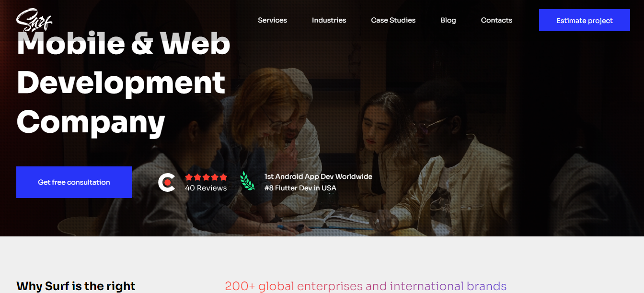
Task: Click the middle red rating star
Action: point(206,177)
